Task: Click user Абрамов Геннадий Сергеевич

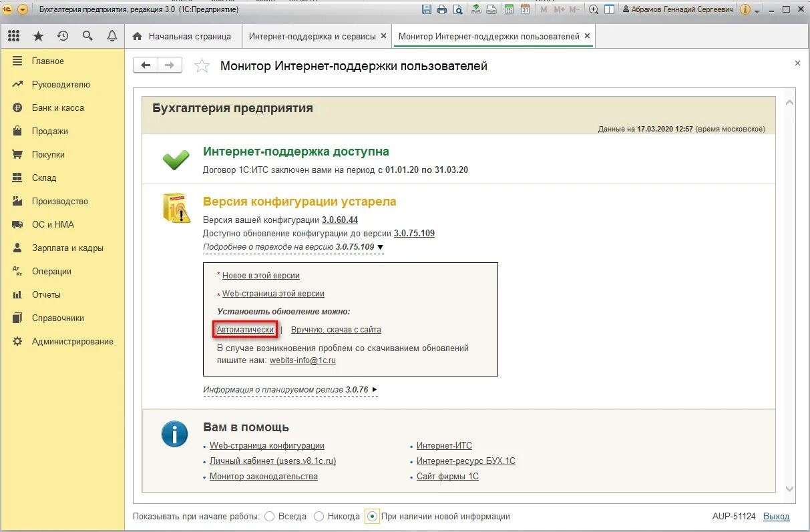Action: click(678, 9)
